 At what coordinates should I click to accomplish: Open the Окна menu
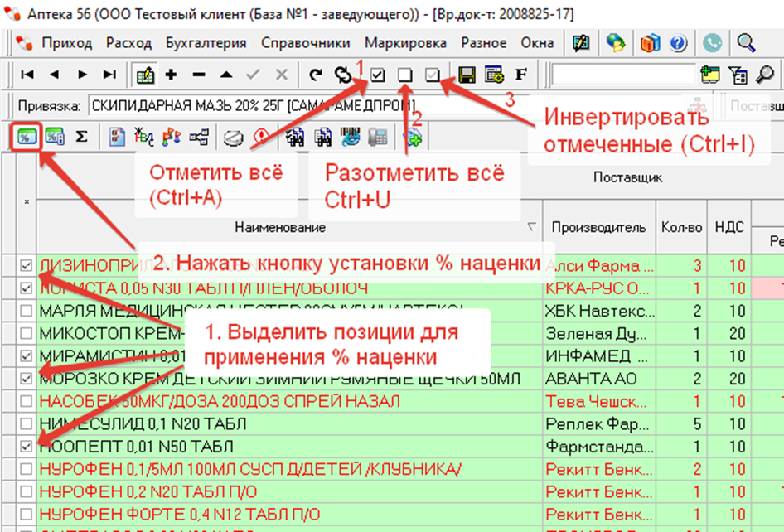pyautogui.click(x=537, y=43)
